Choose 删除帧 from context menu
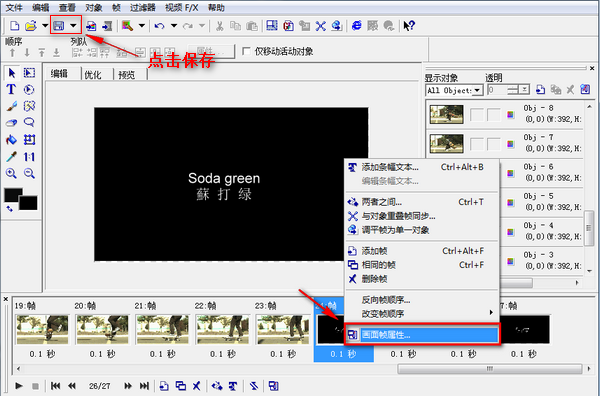Image resolution: width=600 pixels, height=396 pixels. click(x=422, y=279)
